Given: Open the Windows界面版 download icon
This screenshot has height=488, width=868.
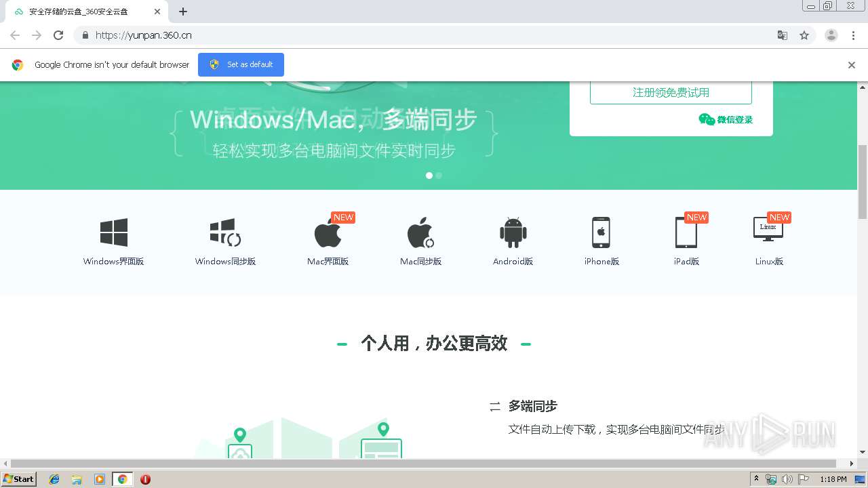Looking at the screenshot, I should point(114,232).
